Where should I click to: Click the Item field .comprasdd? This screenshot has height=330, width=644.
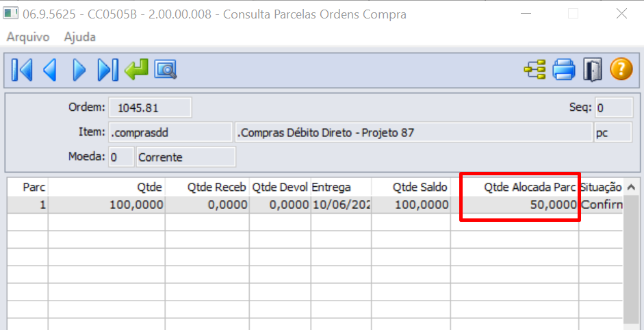coord(170,133)
